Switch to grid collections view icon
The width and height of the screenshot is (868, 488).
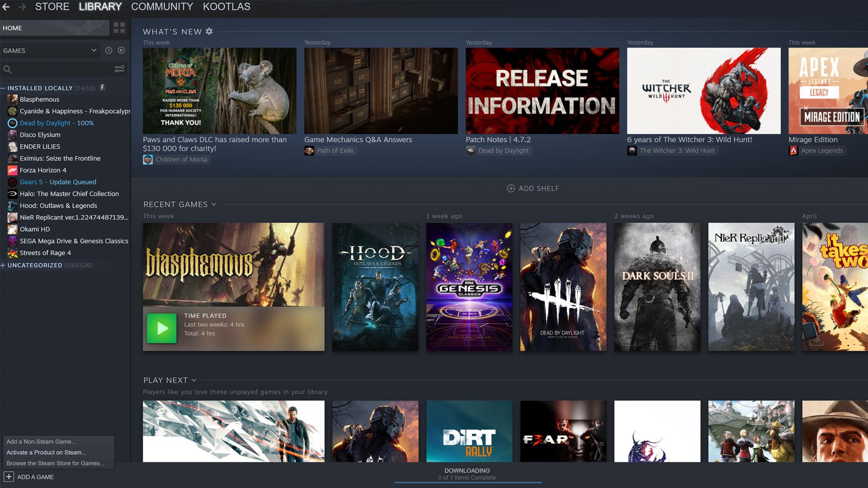(119, 28)
